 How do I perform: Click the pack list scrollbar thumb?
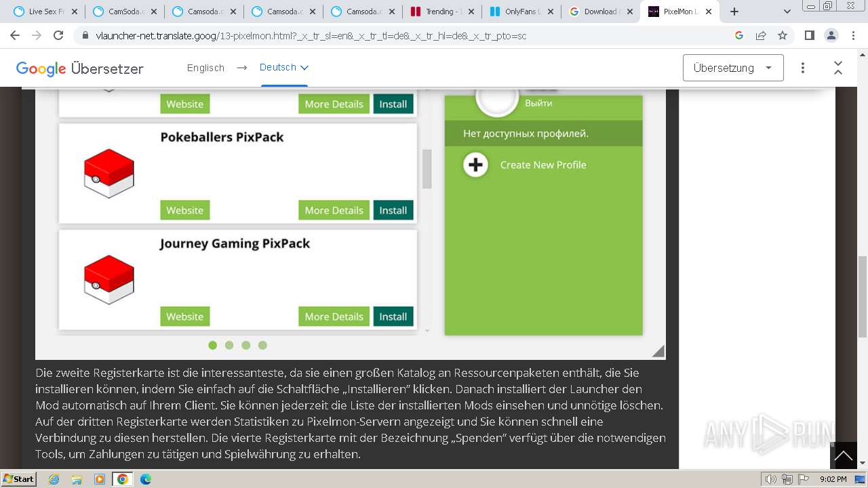click(427, 169)
